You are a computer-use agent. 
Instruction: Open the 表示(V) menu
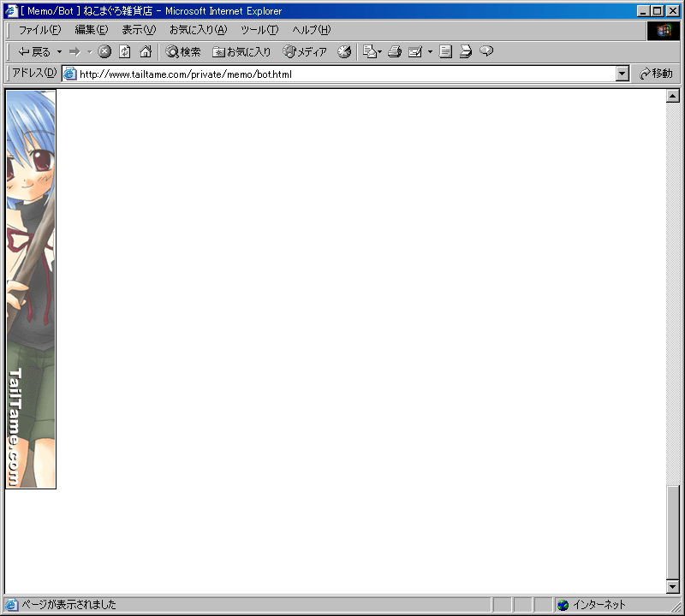pos(139,30)
